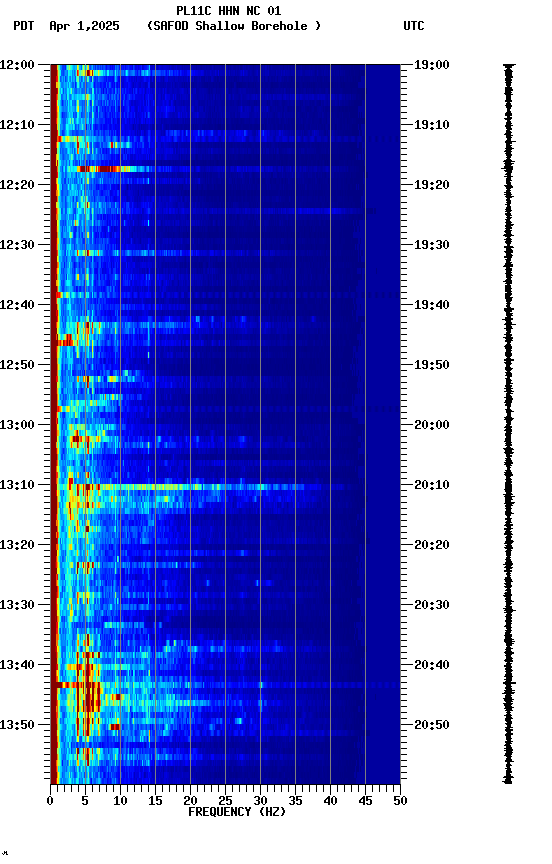The width and height of the screenshot is (552, 864).
Task: Click the 13:20 PDT time tick label
Action: (17, 545)
